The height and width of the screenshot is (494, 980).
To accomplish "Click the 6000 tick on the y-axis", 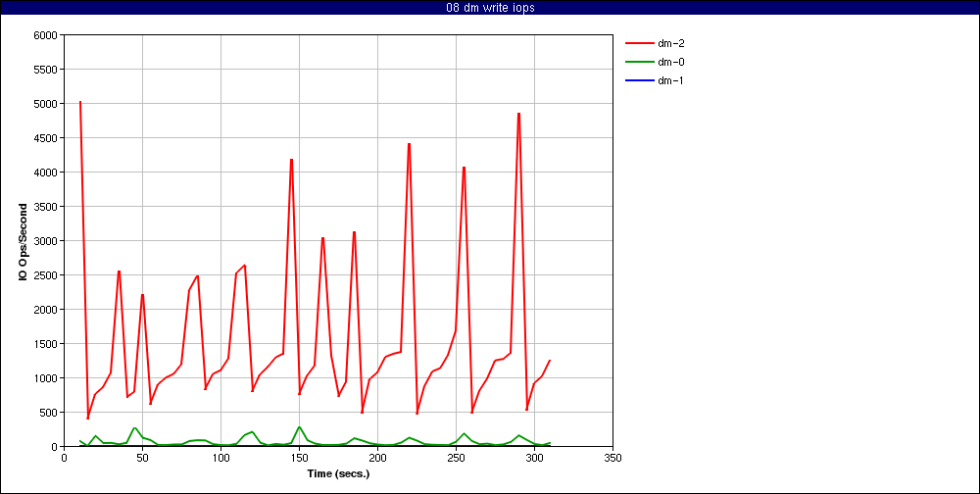I will point(45,35).
